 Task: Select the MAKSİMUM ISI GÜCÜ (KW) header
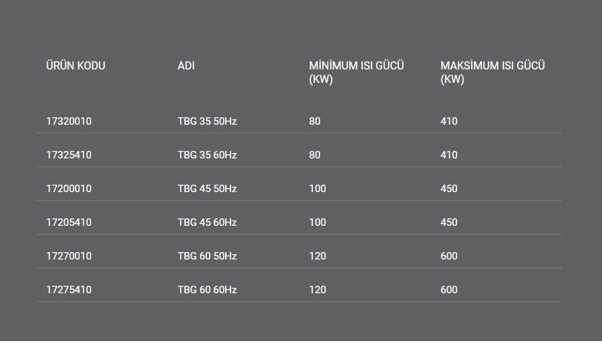pos(493,72)
